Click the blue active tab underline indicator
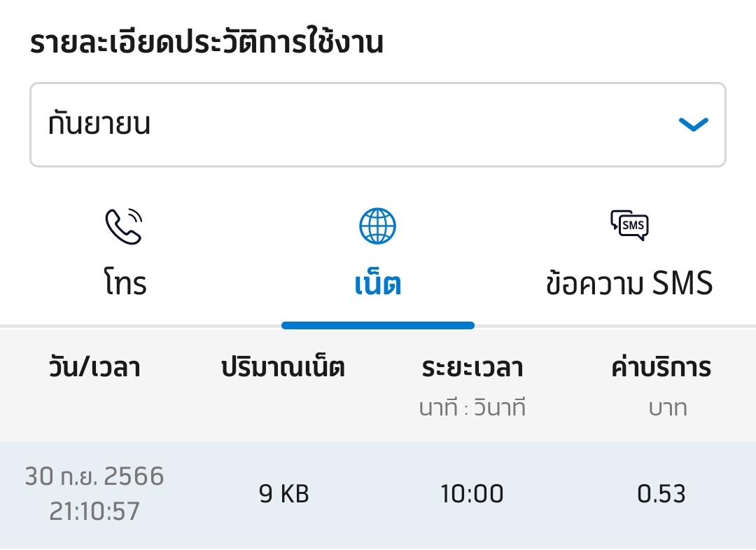This screenshot has height=550, width=756. click(x=378, y=325)
